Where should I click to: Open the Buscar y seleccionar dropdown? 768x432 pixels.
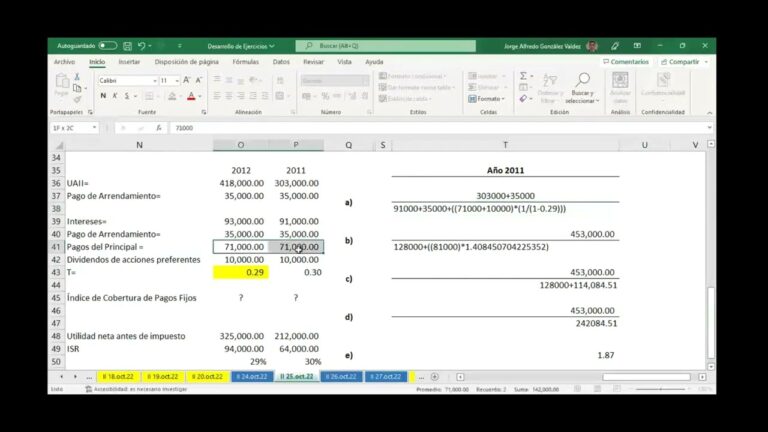pyautogui.click(x=582, y=89)
